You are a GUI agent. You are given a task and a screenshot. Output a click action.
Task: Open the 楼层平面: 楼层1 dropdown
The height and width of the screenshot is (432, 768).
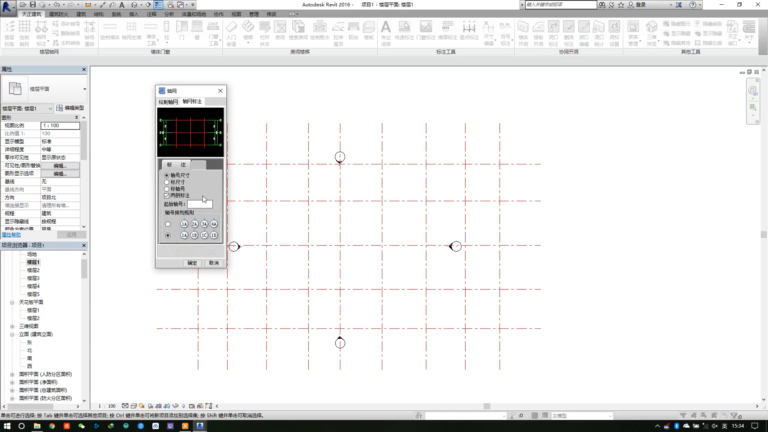point(27,108)
